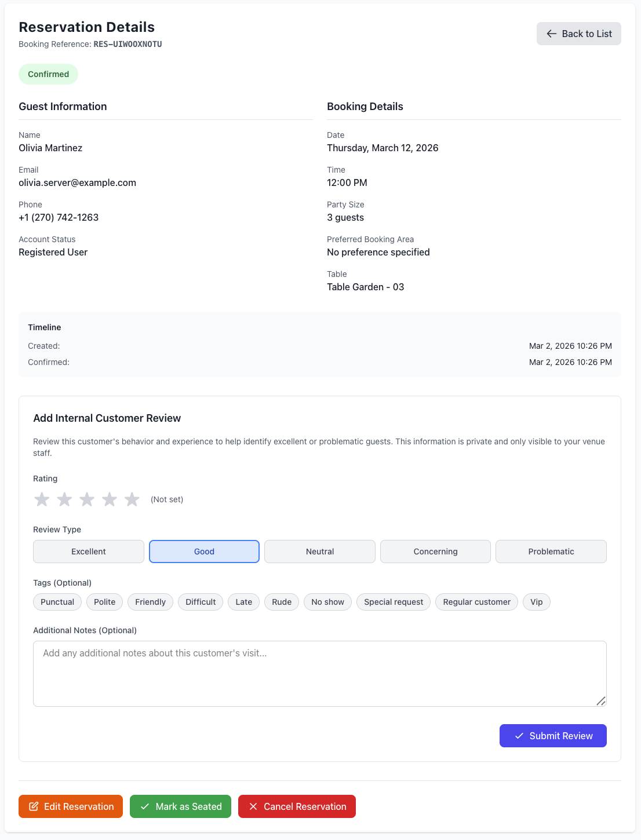This screenshot has width=641, height=840.
Task: Toggle the Punctual tag
Action: pos(57,602)
